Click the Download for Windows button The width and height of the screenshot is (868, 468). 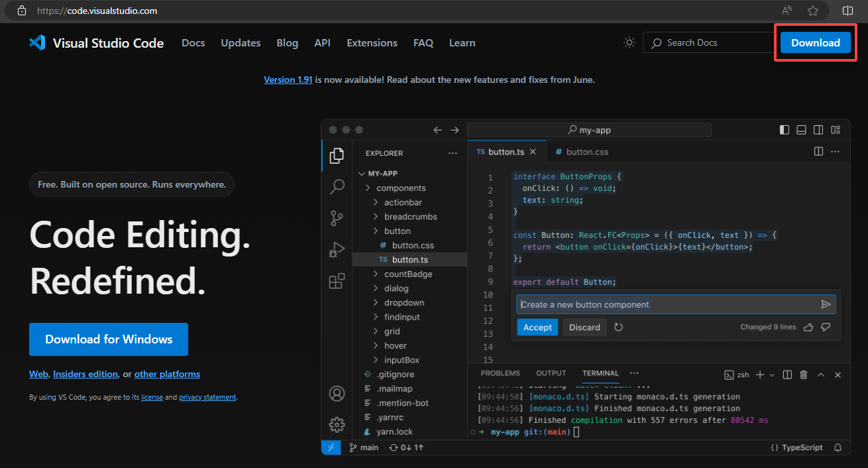[x=109, y=339]
